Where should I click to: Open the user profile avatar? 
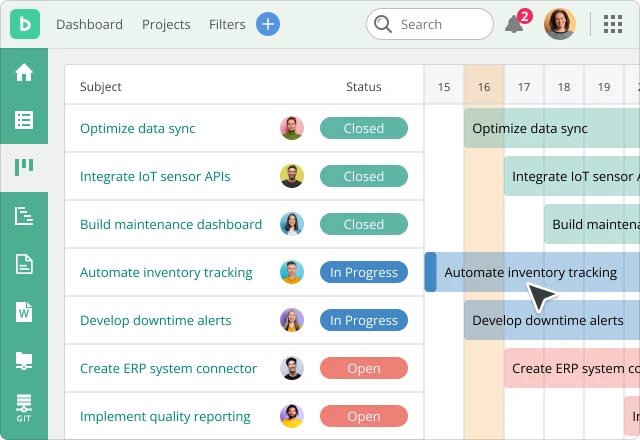pos(560,24)
